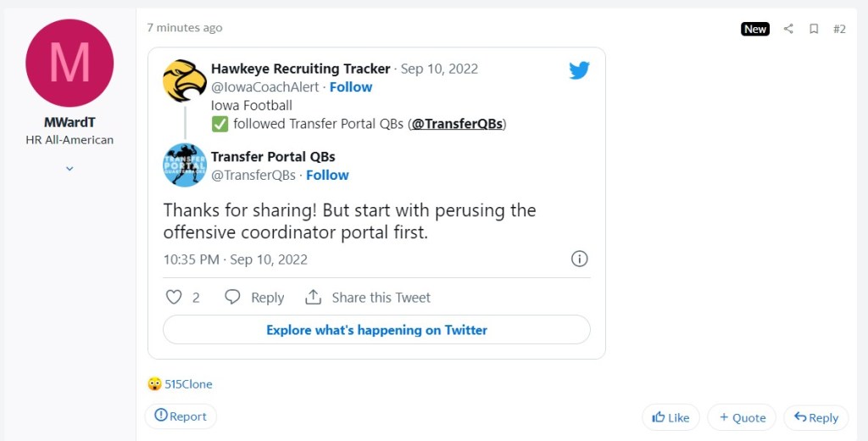Expand MWardT user details chevron

coord(70,168)
